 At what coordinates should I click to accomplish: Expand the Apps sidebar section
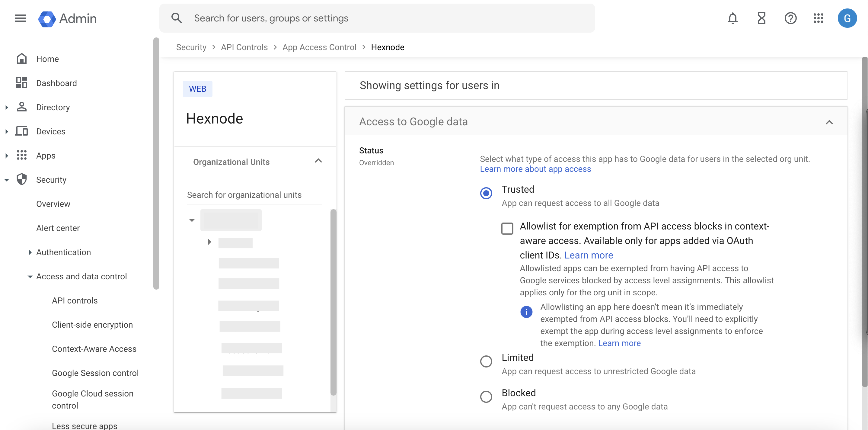pos(7,156)
